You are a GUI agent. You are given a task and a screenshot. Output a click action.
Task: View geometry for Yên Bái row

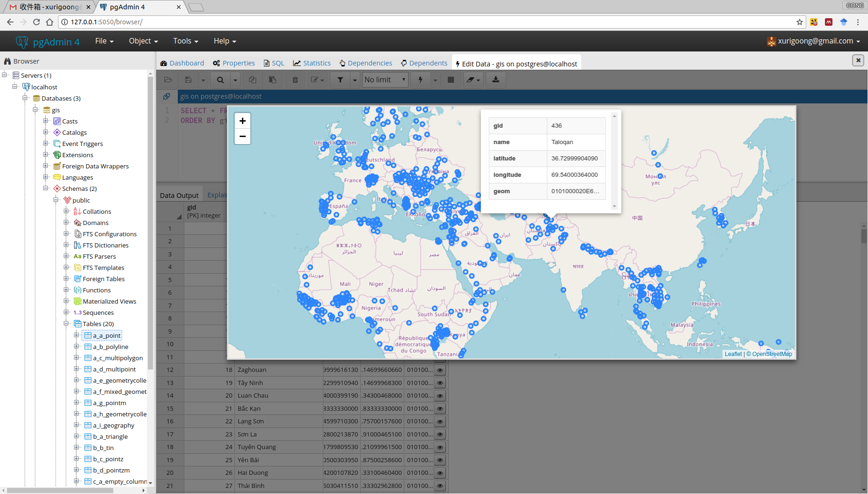point(440,460)
